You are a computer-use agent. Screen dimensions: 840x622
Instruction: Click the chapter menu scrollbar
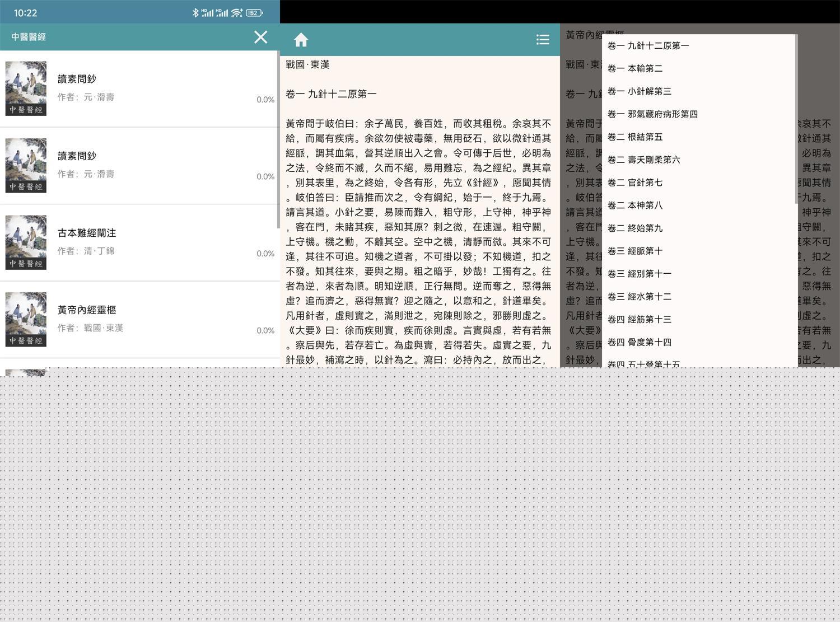796,119
